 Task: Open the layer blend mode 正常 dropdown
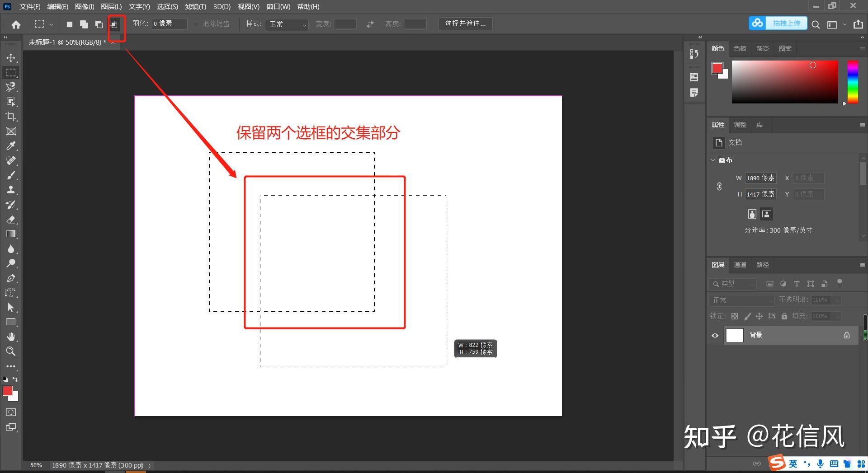coord(742,300)
